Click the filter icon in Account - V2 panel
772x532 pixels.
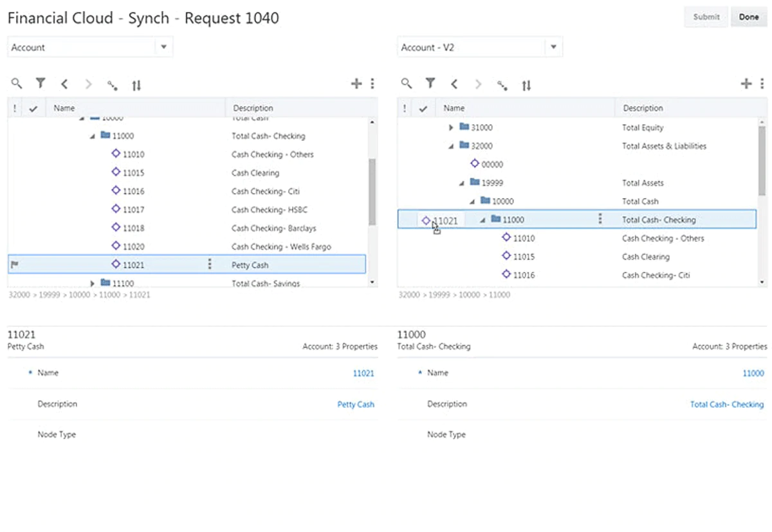tap(430, 84)
